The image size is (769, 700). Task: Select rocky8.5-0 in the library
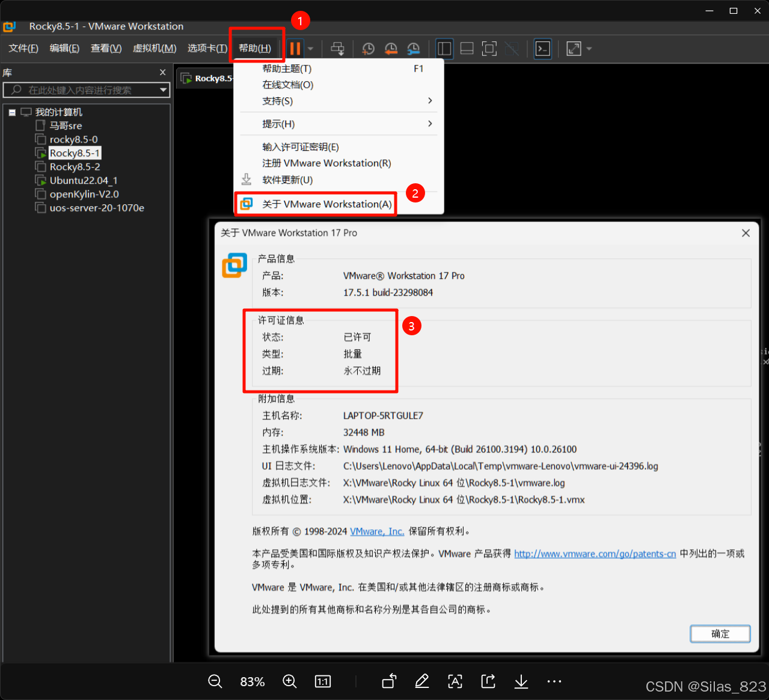click(x=73, y=139)
